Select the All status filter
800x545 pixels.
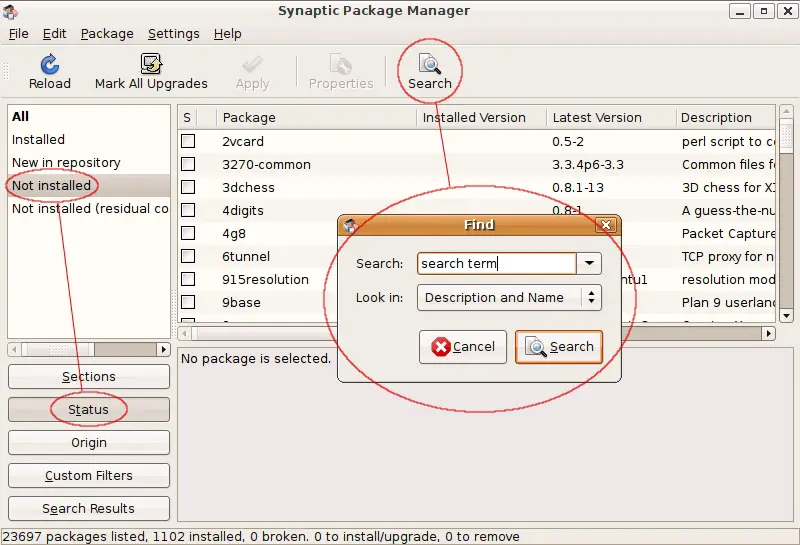click(89, 116)
